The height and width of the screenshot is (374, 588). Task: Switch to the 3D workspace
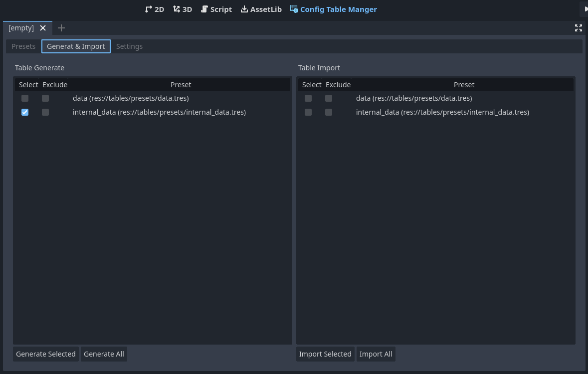click(183, 9)
